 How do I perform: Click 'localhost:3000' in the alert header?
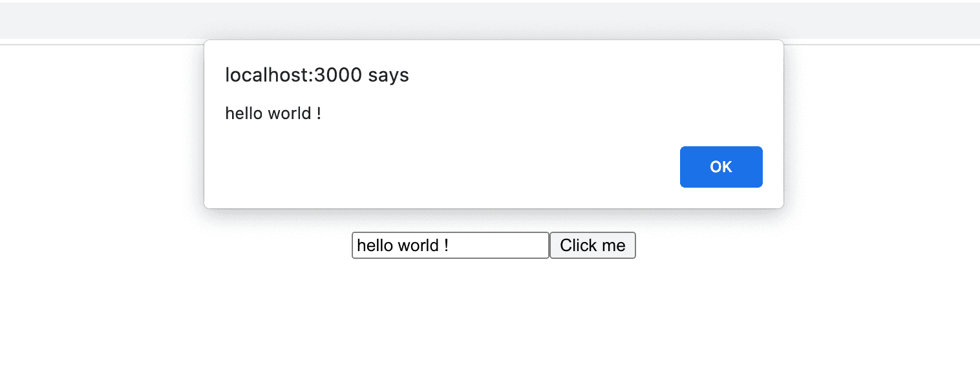[293, 76]
